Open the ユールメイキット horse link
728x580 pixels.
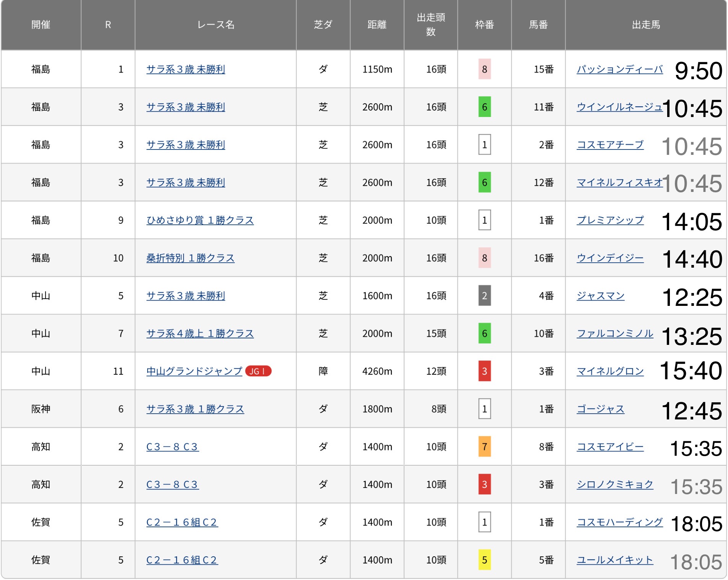[615, 560]
